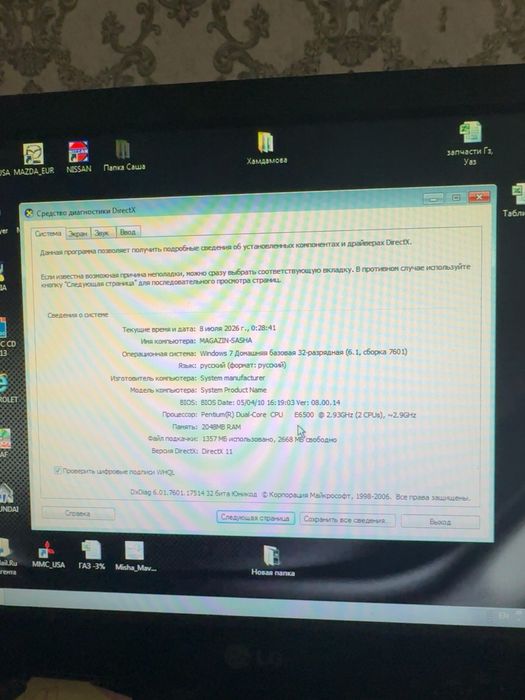525x700 pixels.
Task: Click Сохранить все сведения button
Action: (347, 520)
